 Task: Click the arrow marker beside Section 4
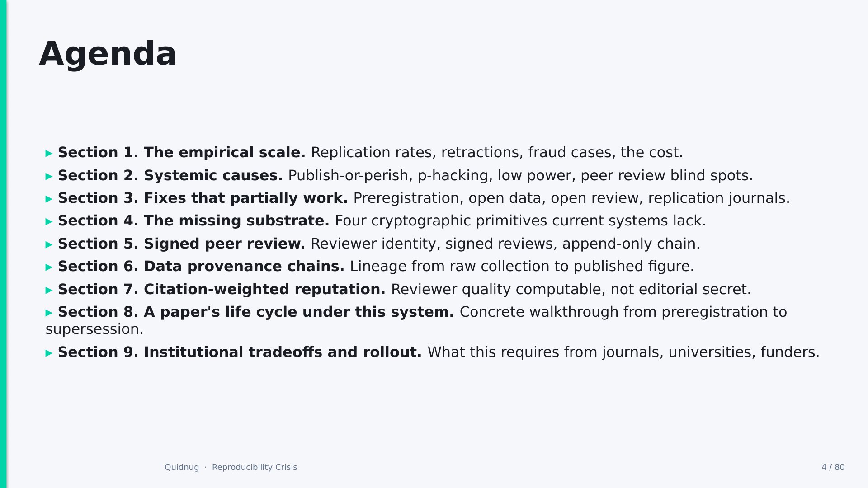[49, 222]
